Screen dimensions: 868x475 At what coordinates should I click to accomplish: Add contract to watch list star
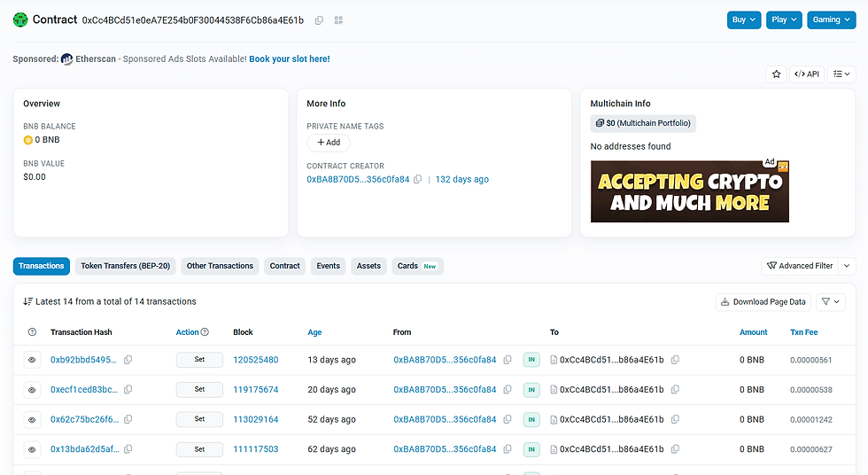click(x=776, y=74)
